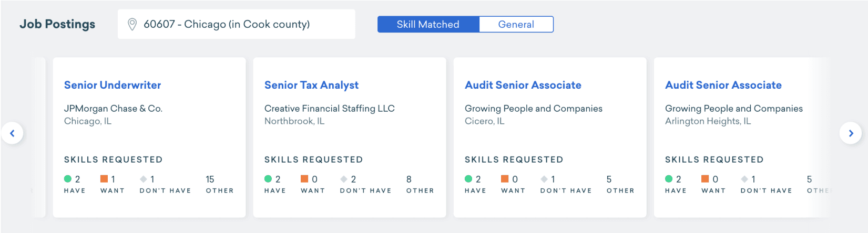Click the previous arrow carousel button
The image size is (868, 233).
pos(12,133)
